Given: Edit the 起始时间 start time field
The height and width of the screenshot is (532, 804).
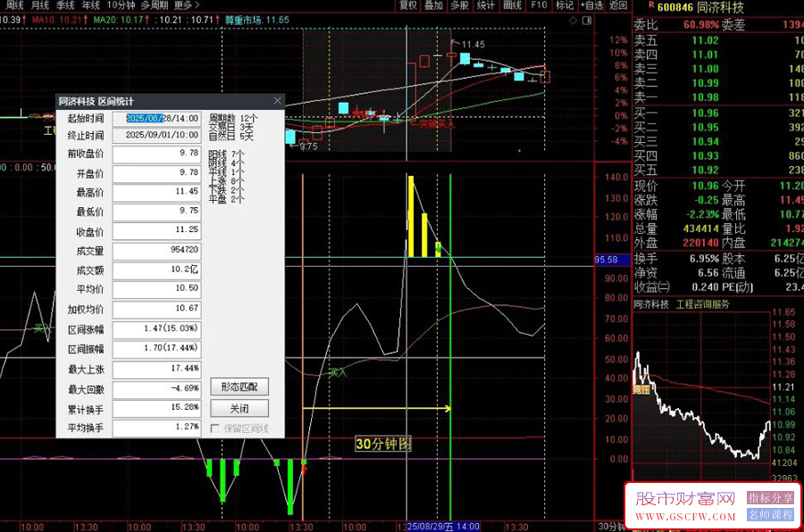Looking at the screenshot, I should coord(157,119).
